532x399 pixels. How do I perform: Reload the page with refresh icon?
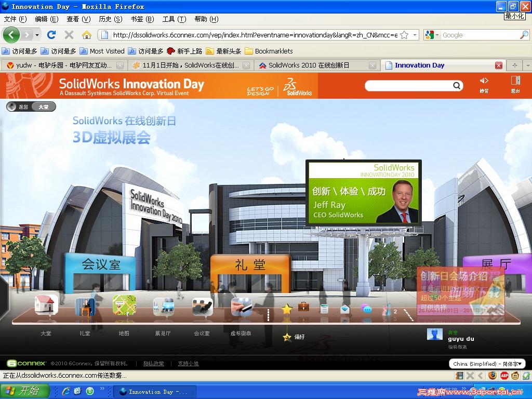pyautogui.click(x=51, y=35)
